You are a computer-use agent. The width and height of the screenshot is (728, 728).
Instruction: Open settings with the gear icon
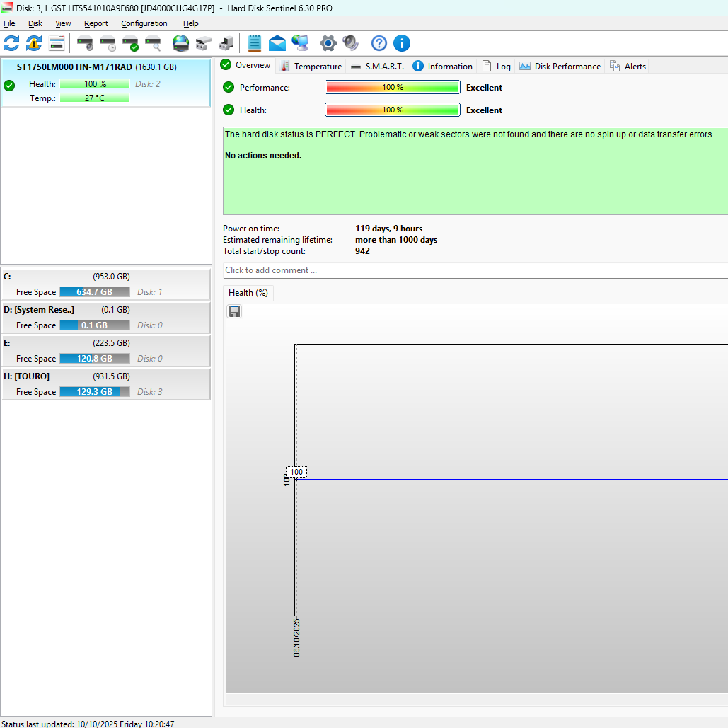(x=328, y=43)
